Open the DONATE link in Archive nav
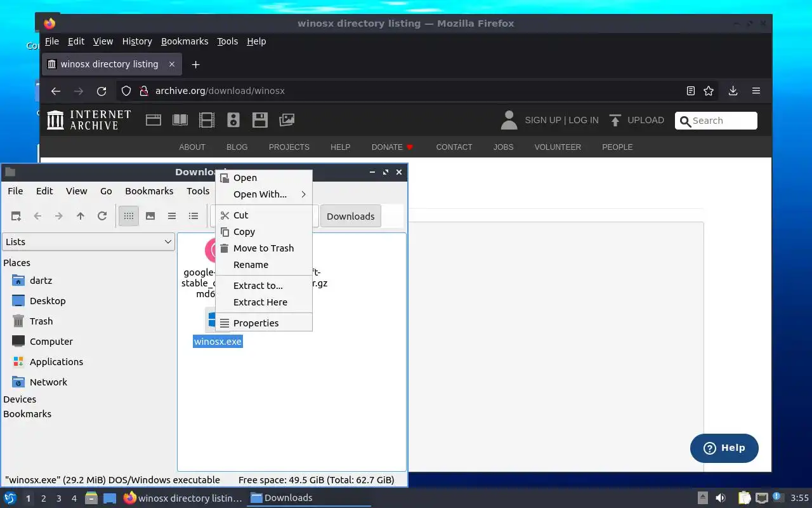The image size is (812, 508). 393,147
